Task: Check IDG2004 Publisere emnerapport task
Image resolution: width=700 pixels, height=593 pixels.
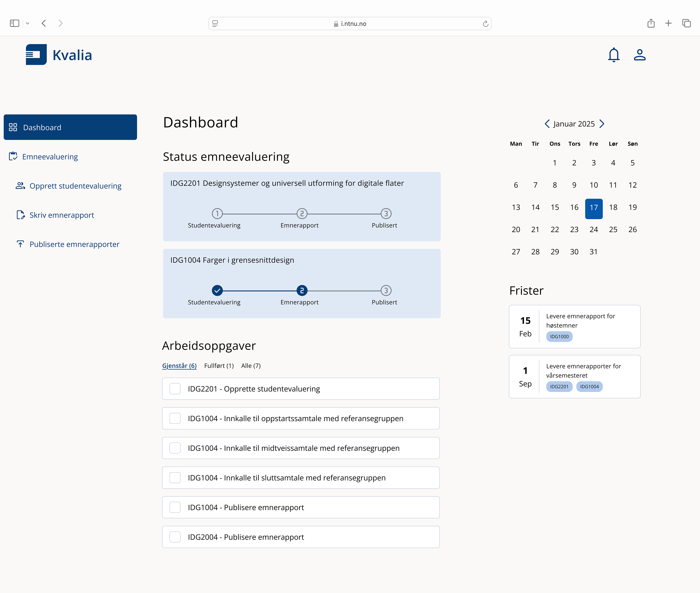Action: [175, 537]
